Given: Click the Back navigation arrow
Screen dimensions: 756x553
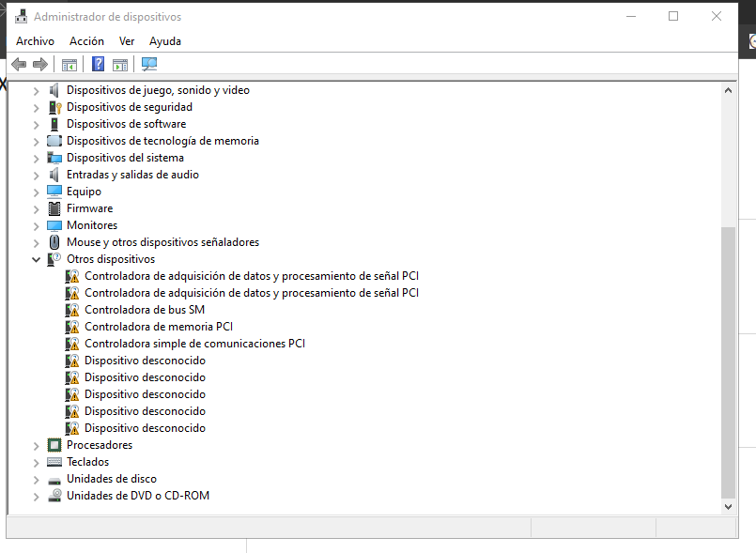Looking at the screenshot, I should (19, 64).
